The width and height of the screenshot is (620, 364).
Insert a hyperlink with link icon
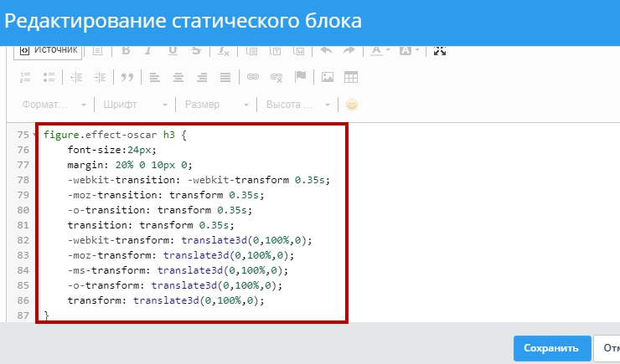[252, 77]
